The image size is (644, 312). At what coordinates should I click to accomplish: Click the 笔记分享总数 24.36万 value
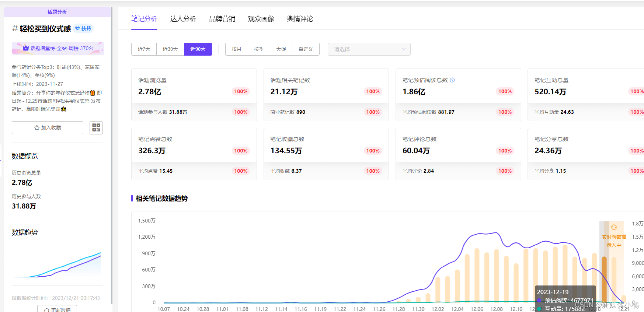click(548, 151)
